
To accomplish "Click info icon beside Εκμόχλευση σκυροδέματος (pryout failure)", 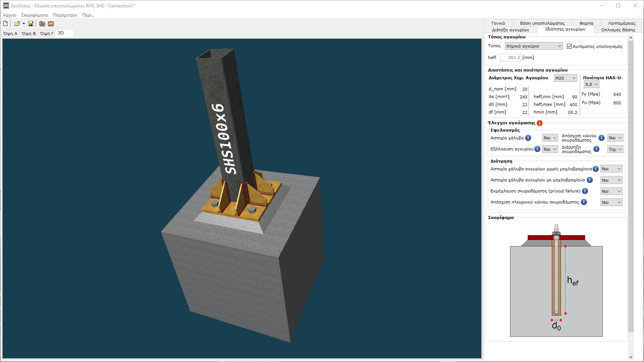I will (x=585, y=191).
